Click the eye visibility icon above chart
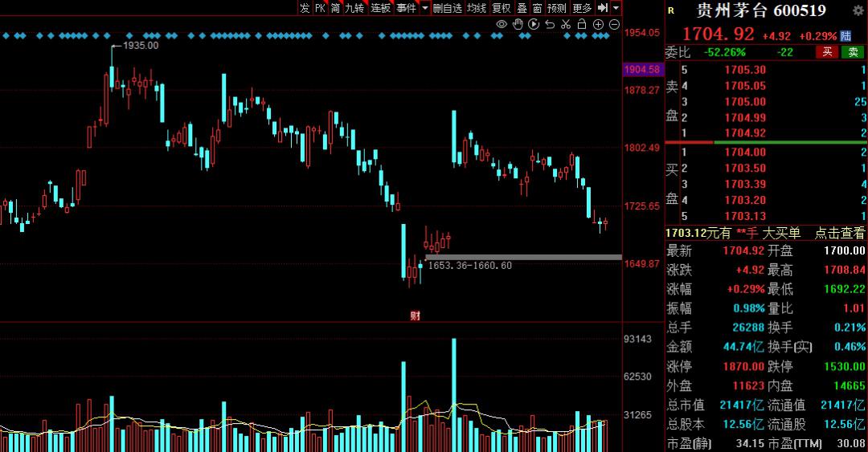Viewport: 868px width, 452px height. coord(502,24)
